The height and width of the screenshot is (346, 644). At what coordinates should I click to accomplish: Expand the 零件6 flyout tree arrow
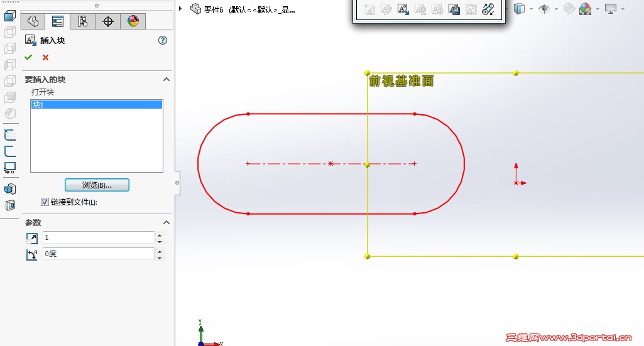click(x=180, y=8)
